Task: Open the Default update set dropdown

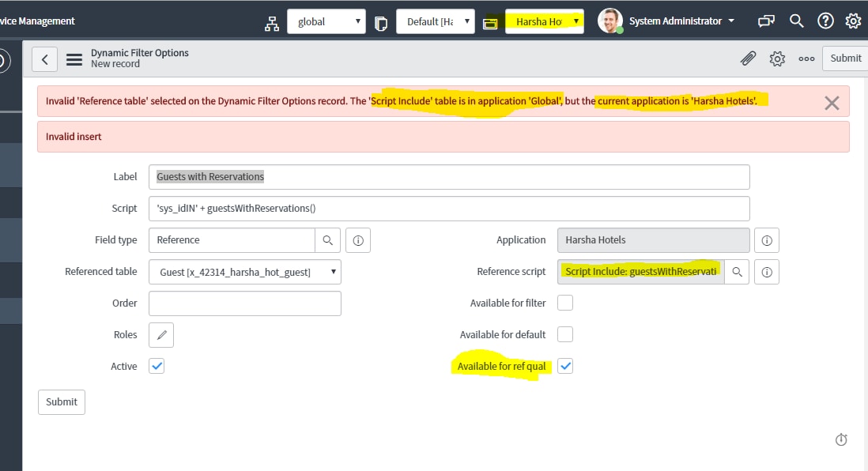Action: (x=436, y=21)
